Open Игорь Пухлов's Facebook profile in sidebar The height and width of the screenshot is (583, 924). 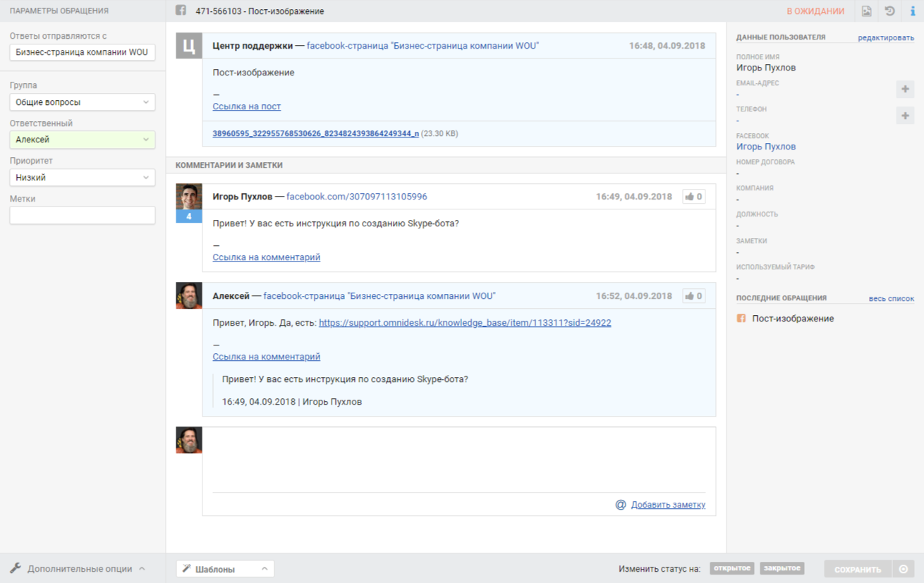pos(766,147)
